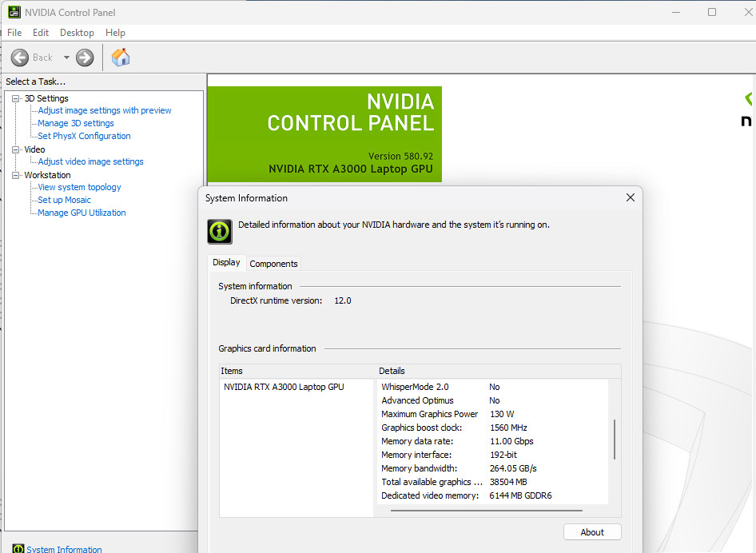Click the Items column header

pos(297,371)
